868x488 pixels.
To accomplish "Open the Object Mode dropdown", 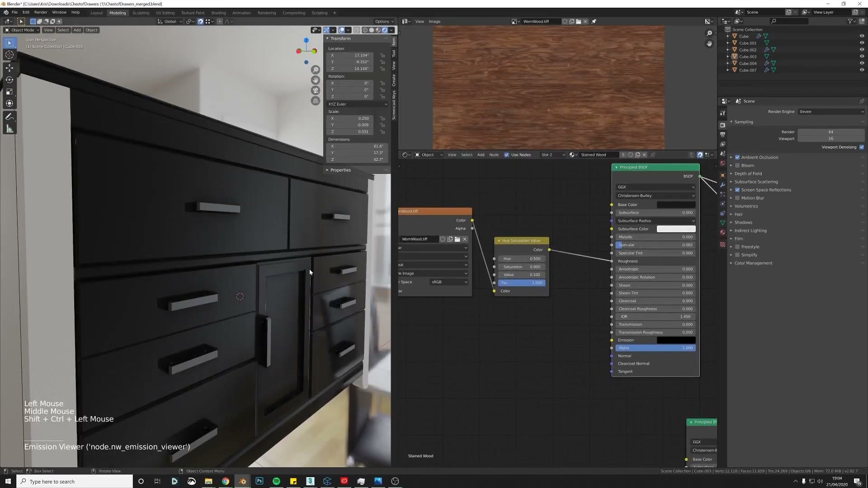I will pyautogui.click(x=22, y=30).
